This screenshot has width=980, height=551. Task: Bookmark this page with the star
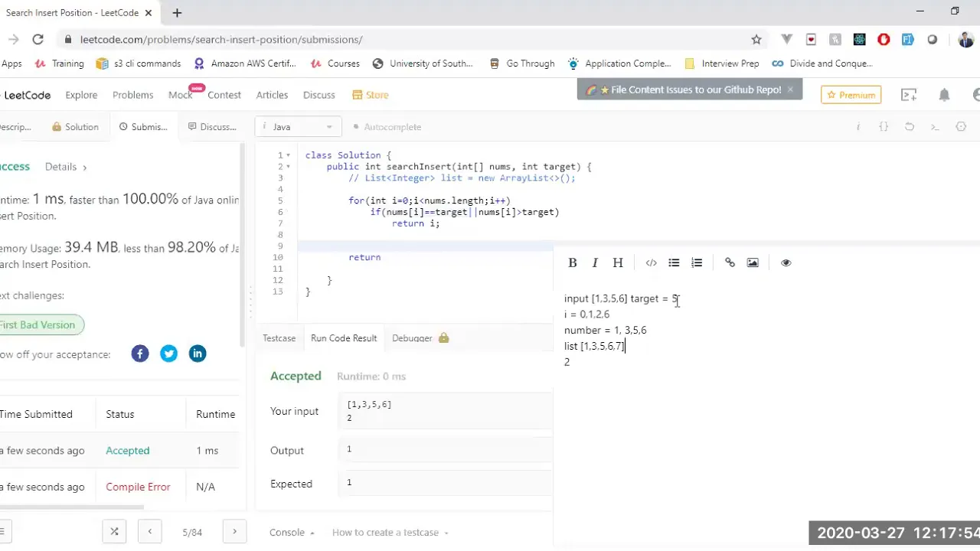click(x=756, y=39)
